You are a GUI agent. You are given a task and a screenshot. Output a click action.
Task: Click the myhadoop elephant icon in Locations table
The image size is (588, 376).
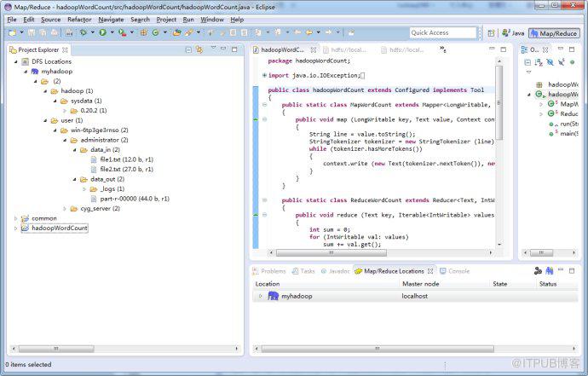coord(273,296)
